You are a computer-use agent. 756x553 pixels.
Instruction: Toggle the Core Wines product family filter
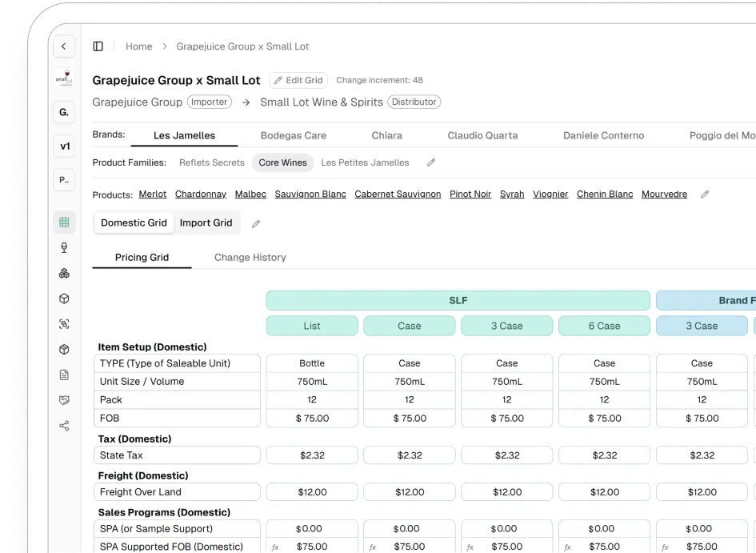(x=282, y=162)
